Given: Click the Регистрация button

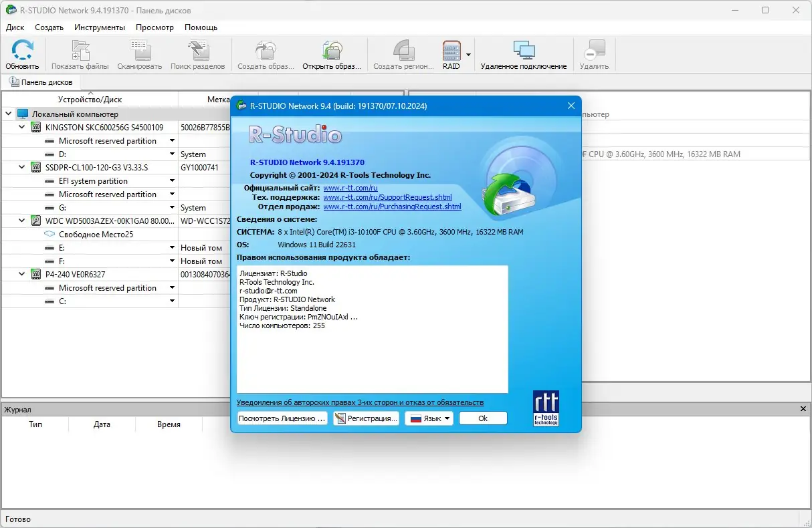Looking at the screenshot, I should click(x=366, y=418).
